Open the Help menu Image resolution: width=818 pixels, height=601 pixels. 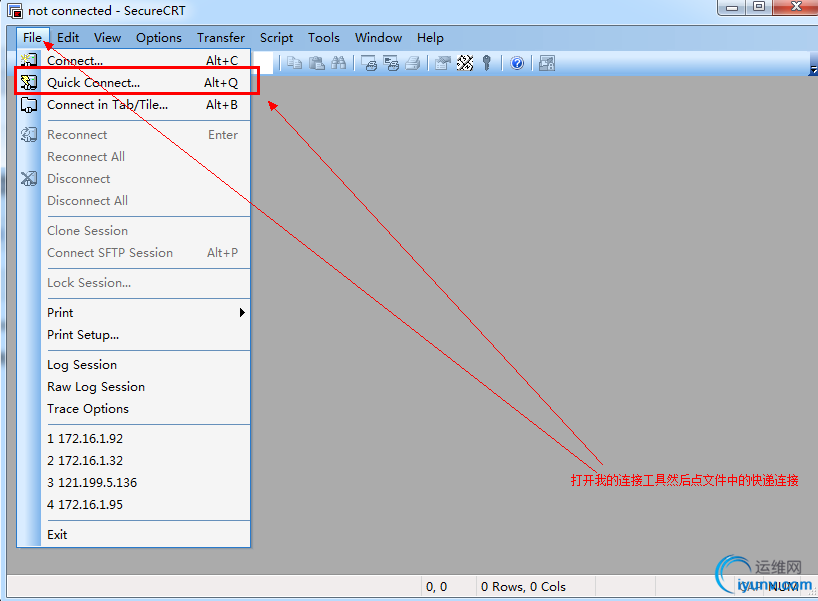click(x=430, y=38)
